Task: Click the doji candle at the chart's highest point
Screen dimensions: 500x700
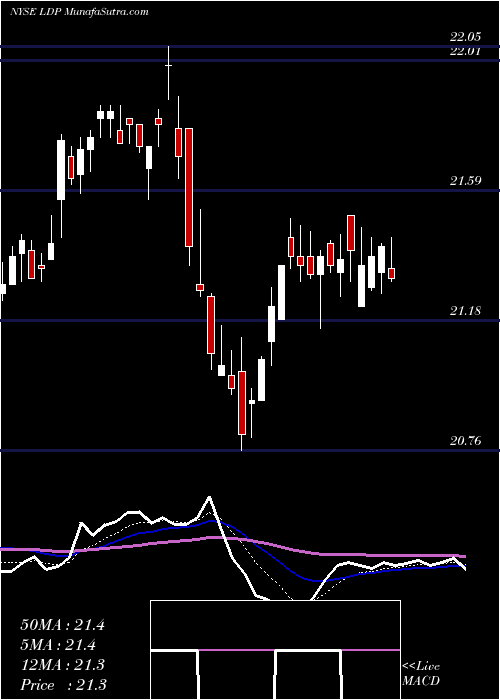Action: [x=168, y=66]
